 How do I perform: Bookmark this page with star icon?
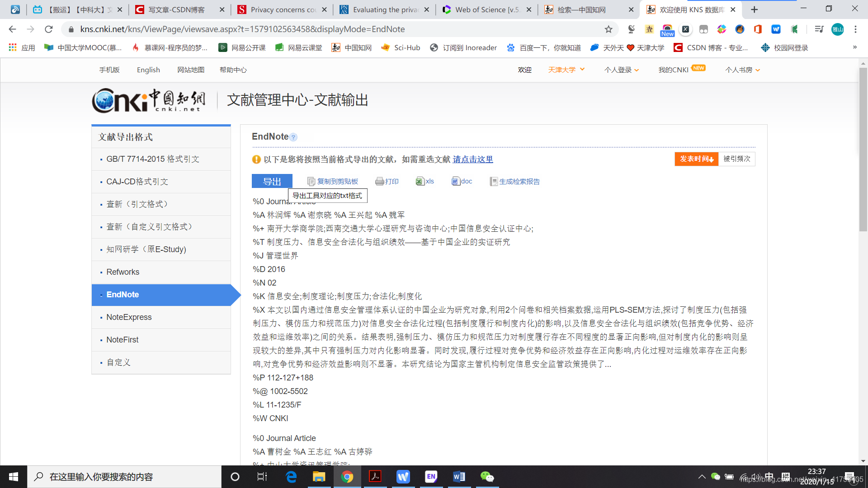tap(609, 29)
